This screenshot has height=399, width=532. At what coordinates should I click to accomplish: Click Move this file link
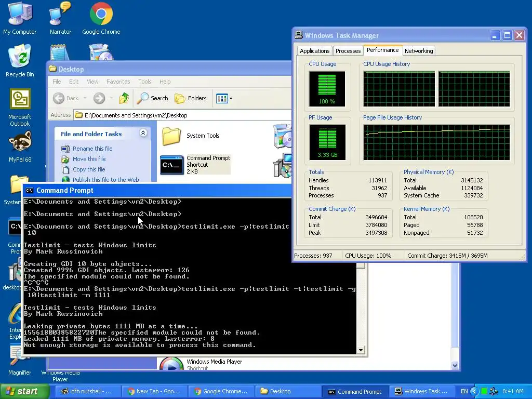pyautogui.click(x=89, y=159)
